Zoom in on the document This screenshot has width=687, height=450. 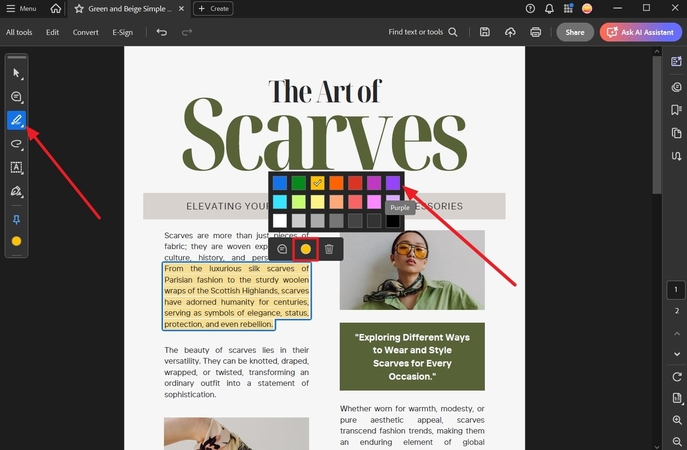tap(677, 420)
